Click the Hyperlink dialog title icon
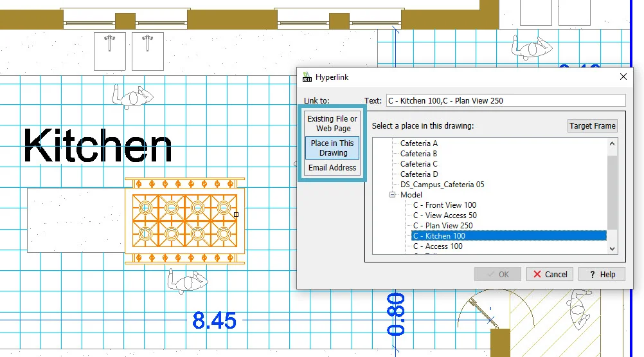The width and height of the screenshot is (644, 357). pyautogui.click(x=307, y=77)
